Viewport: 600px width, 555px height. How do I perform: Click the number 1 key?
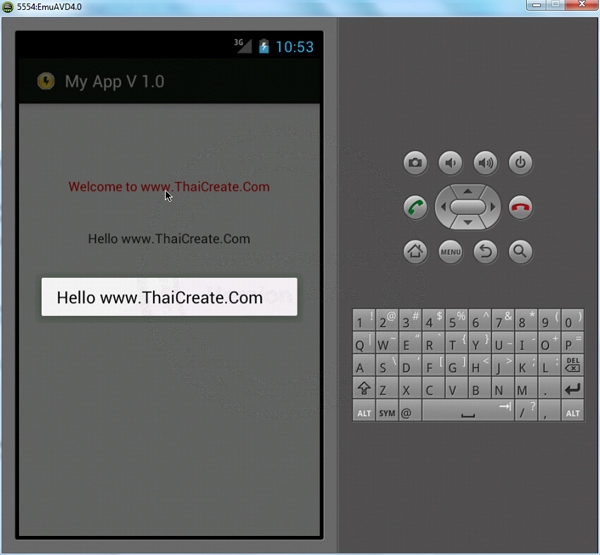coord(364,320)
